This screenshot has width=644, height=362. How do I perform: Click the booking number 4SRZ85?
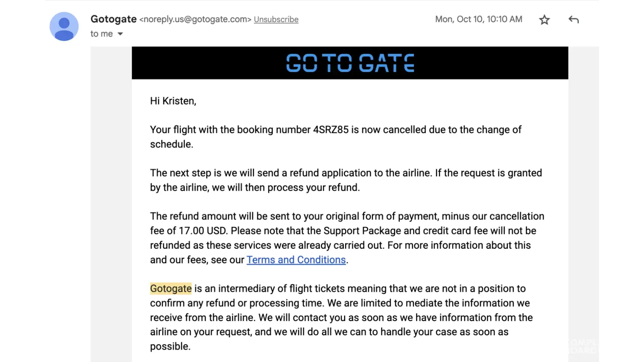coord(330,130)
